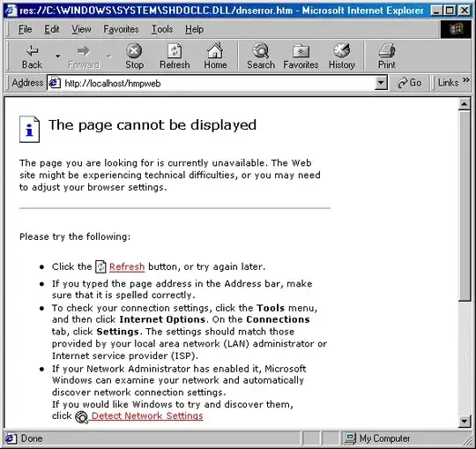The image size is (476, 449).
Task: Open the Help menu
Action: pyautogui.click(x=194, y=29)
